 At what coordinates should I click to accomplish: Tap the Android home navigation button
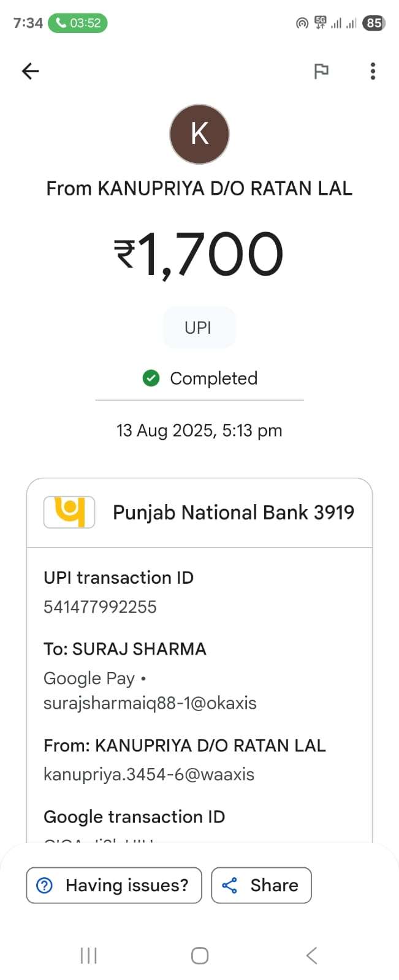point(200,956)
